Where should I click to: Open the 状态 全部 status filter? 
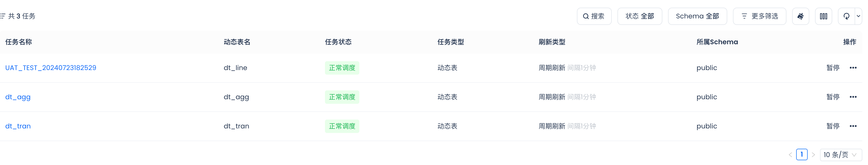[x=639, y=16]
